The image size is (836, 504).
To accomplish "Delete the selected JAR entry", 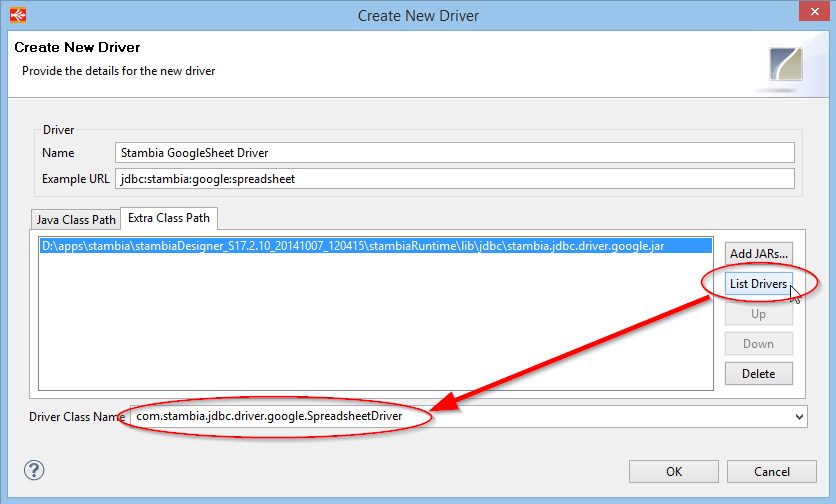I will point(759,374).
